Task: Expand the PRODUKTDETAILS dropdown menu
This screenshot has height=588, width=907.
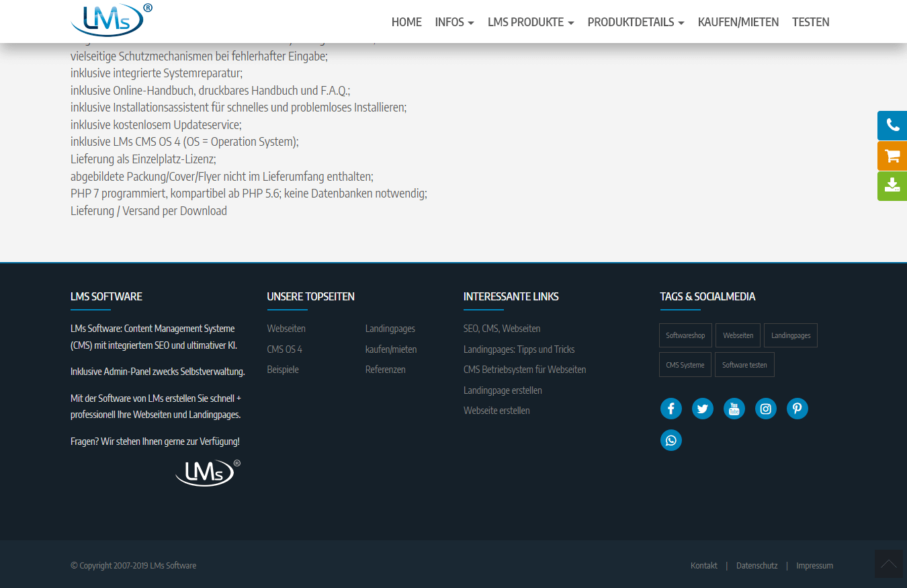Action: coord(636,22)
